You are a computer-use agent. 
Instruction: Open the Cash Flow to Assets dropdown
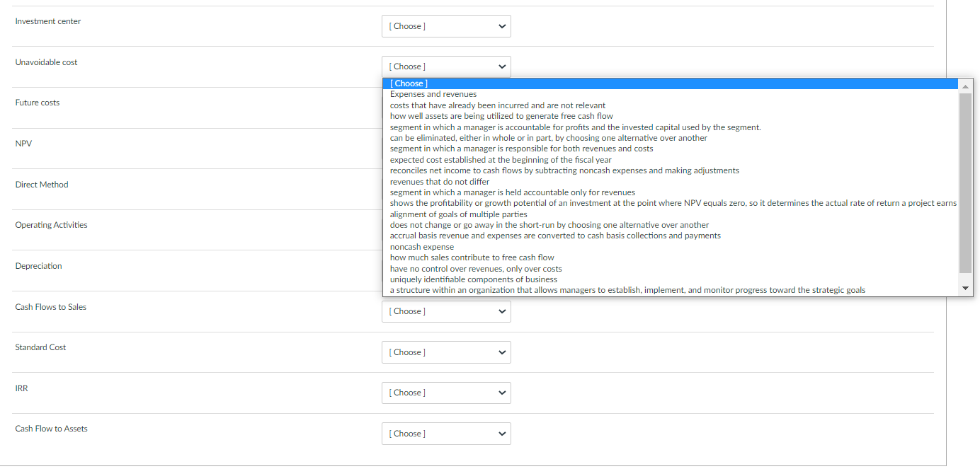tap(446, 433)
